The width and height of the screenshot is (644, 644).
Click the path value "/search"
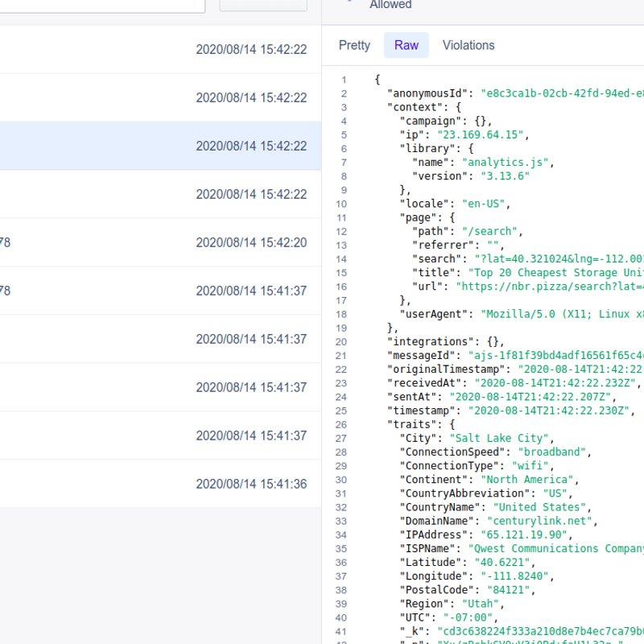click(x=489, y=231)
